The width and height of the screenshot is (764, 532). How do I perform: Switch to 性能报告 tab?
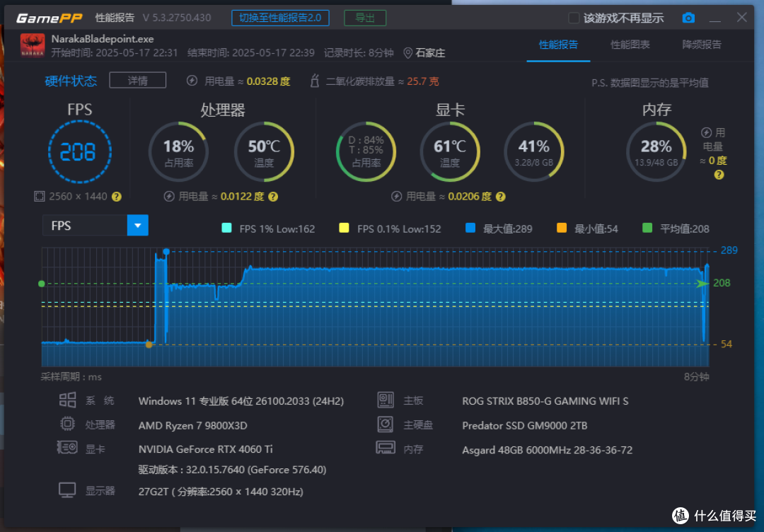click(x=558, y=45)
